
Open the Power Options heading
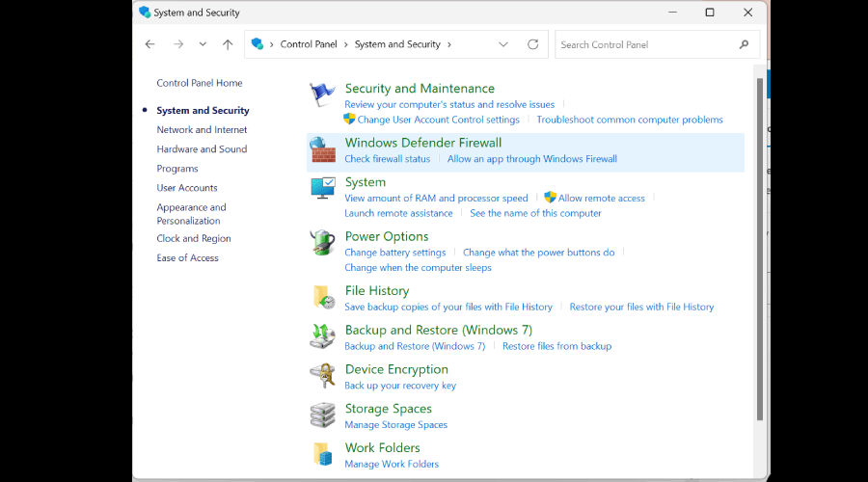click(387, 236)
